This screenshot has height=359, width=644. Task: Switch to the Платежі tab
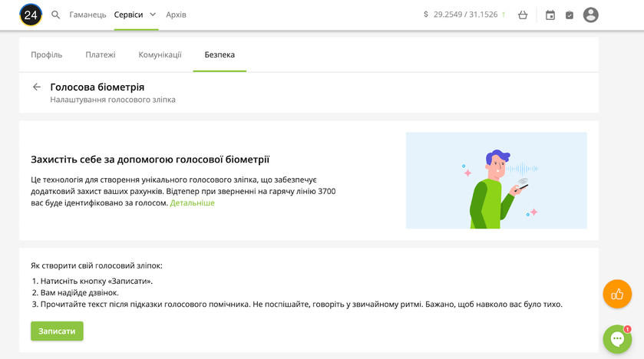click(101, 54)
